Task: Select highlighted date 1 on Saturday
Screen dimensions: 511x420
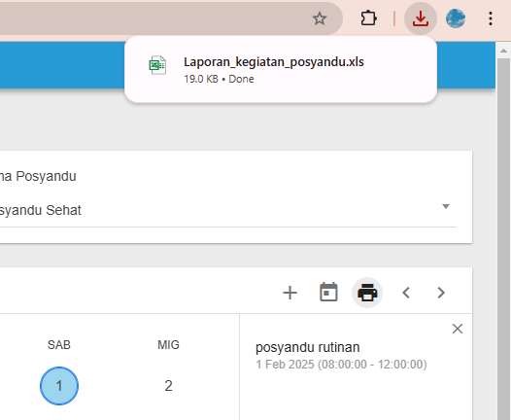Action: pyautogui.click(x=59, y=386)
